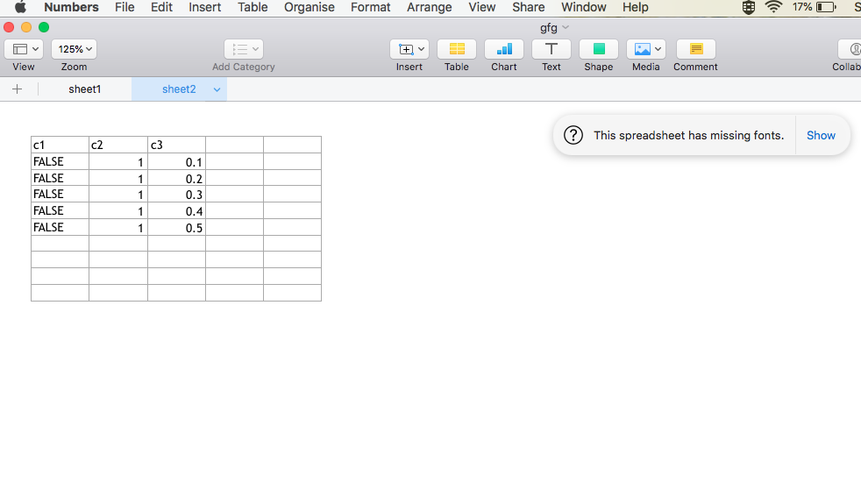Add a new sheet with plus button
Viewport: 861px width, 504px height.
(x=17, y=89)
